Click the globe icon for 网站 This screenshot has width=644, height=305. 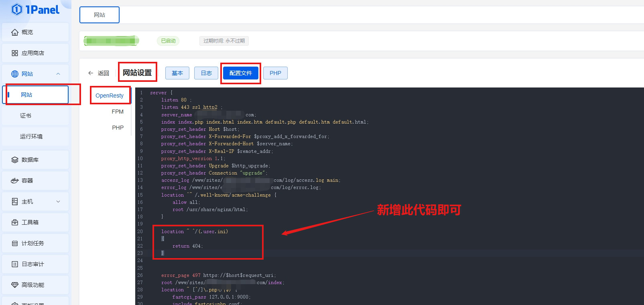point(15,74)
